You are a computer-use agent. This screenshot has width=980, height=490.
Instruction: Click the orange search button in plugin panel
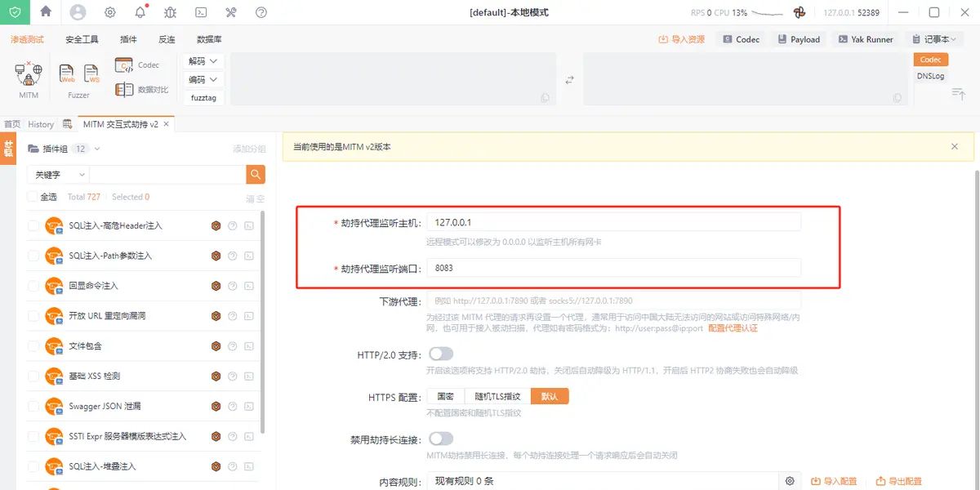256,174
